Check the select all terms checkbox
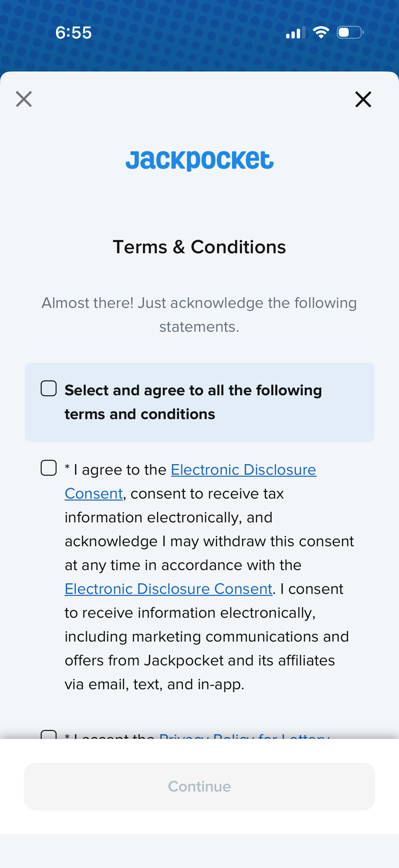 pyautogui.click(x=49, y=389)
